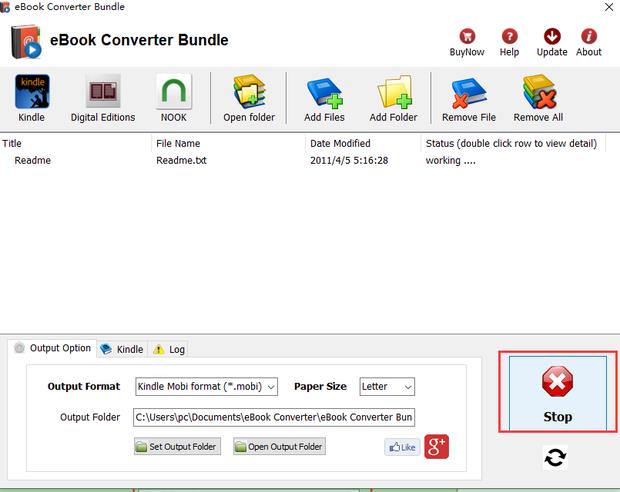This screenshot has height=492, width=620.
Task: Click the eBook Converter Bundle logo
Action: click(x=26, y=41)
